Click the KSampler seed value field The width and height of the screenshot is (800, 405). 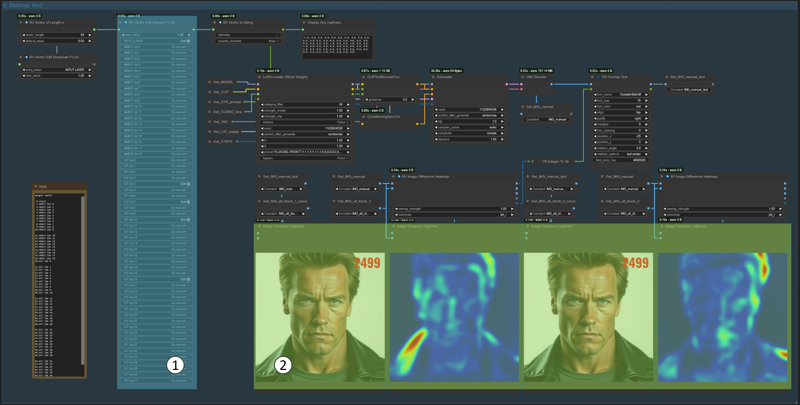469,110
